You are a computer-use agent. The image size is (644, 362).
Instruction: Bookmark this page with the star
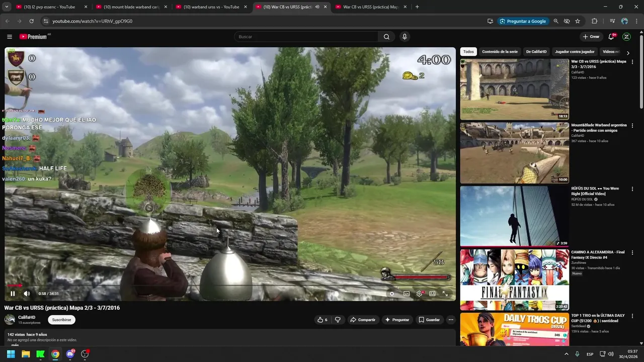[x=578, y=21]
